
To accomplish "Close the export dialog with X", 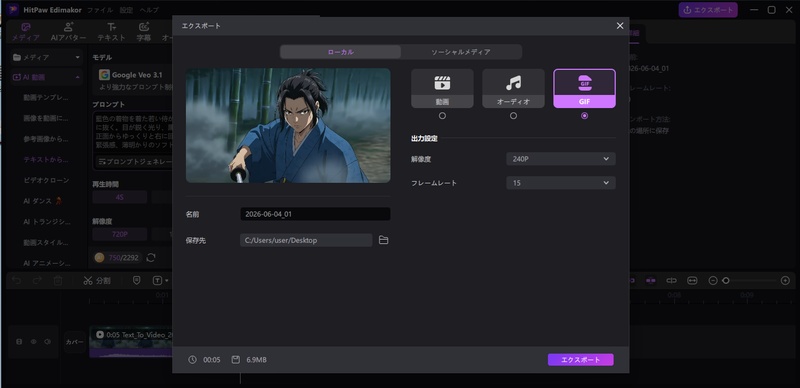I will 620,26.
